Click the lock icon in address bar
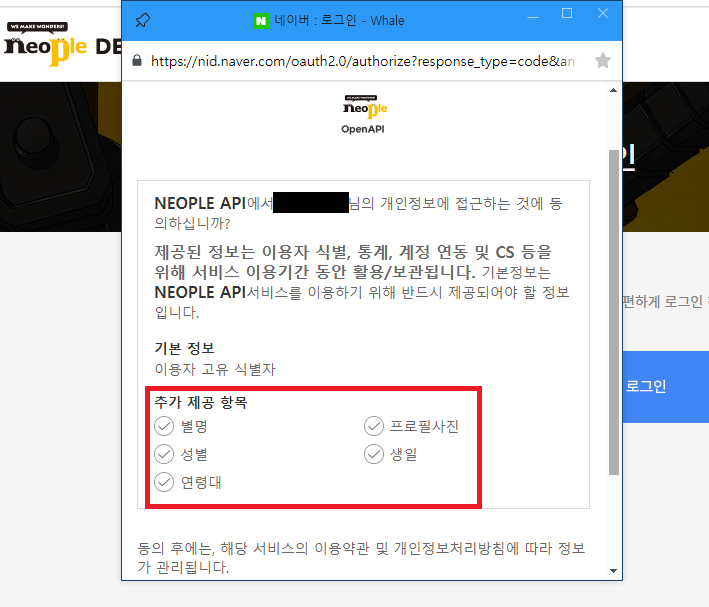Viewport: 709px width, 607px height. [x=137, y=61]
